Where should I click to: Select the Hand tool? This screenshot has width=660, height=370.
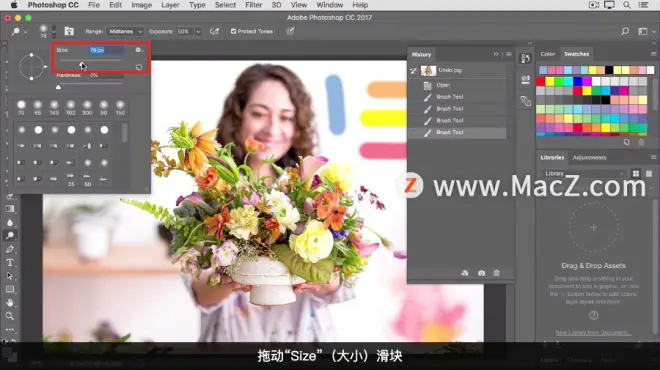pyautogui.click(x=10, y=302)
